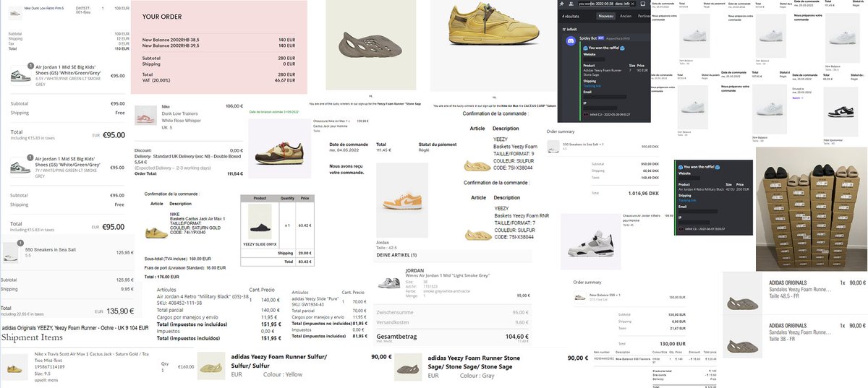Open the Wmns Air Jordan 1 Mid thumbnail
The height and width of the screenshot is (388, 868).
pyautogui.click(x=388, y=283)
